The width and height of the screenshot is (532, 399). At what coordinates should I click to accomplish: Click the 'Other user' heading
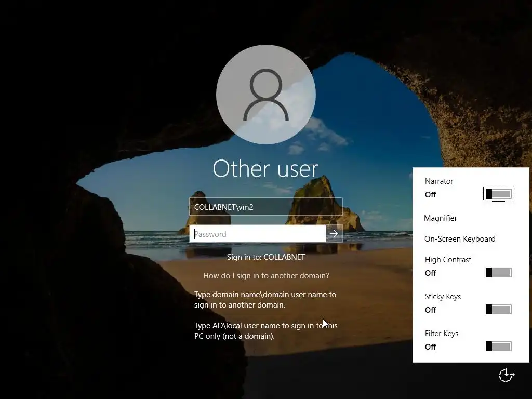coord(265,169)
